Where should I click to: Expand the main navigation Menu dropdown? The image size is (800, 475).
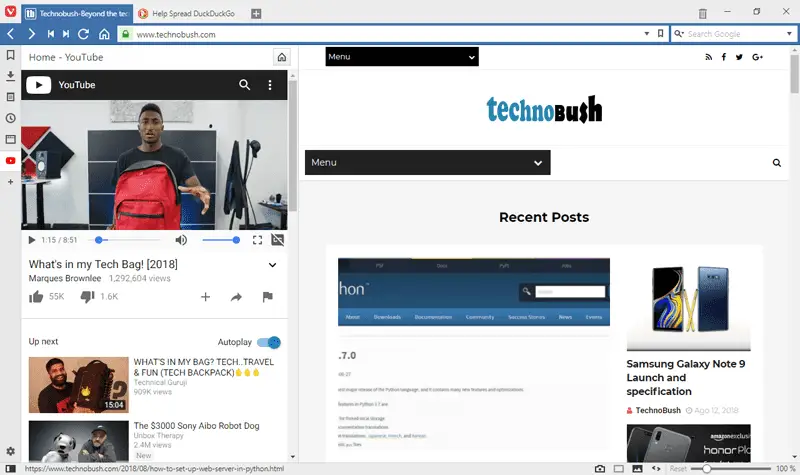(428, 162)
